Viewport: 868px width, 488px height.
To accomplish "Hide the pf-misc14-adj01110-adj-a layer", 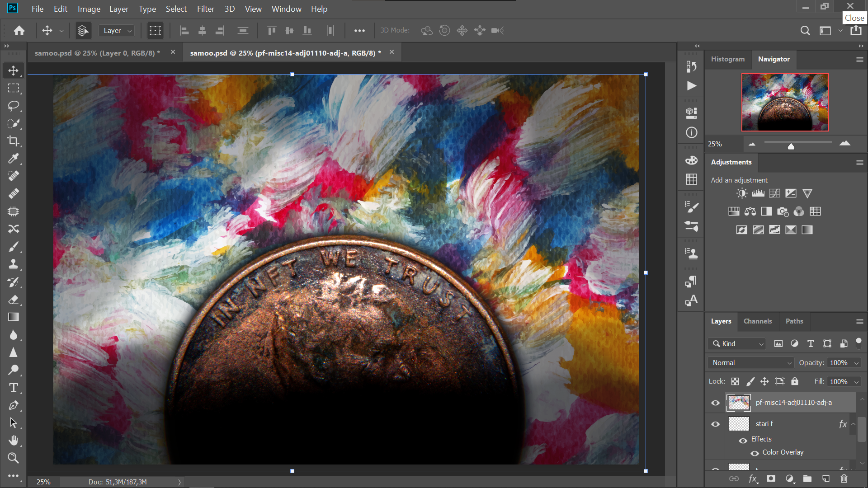I will (715, 403).
